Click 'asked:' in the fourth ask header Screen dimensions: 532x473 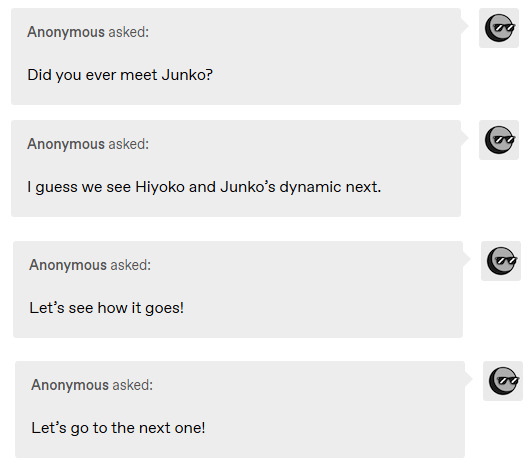click(x=133, y=385)
